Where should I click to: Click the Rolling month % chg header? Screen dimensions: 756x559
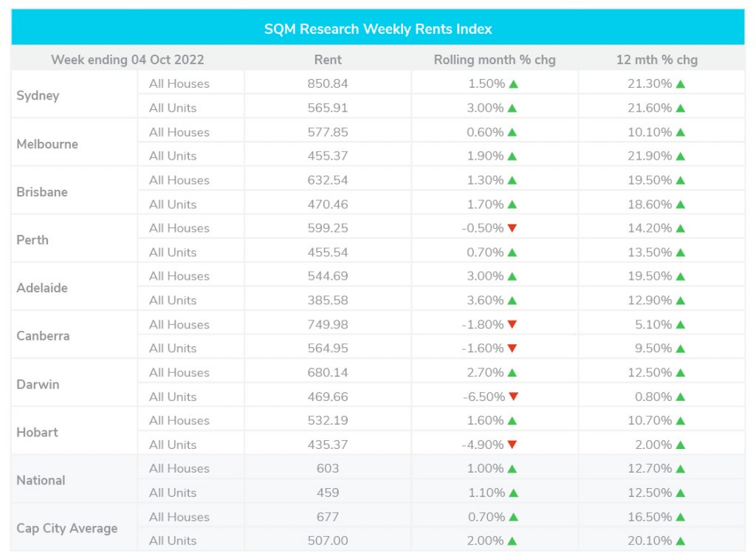coord(495,60)
